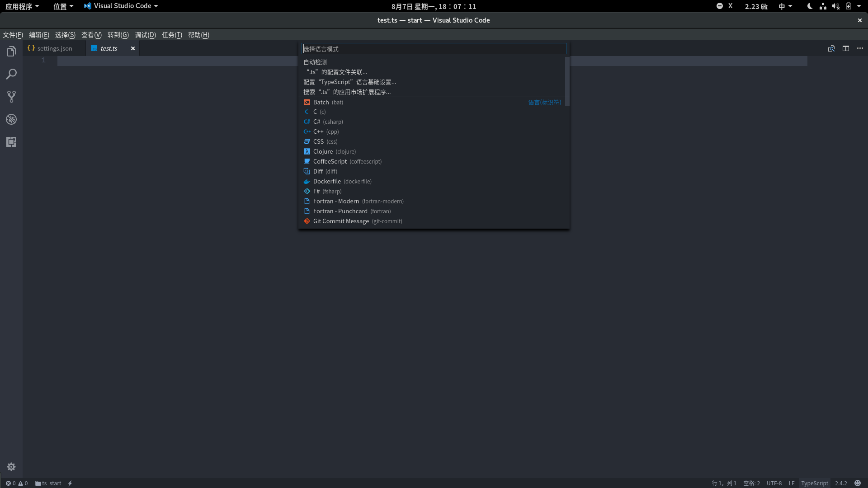Click the language picker scrollbar thumb
Image resolution: width=868 pixels, height=488 pixels.
pos(567,82)
